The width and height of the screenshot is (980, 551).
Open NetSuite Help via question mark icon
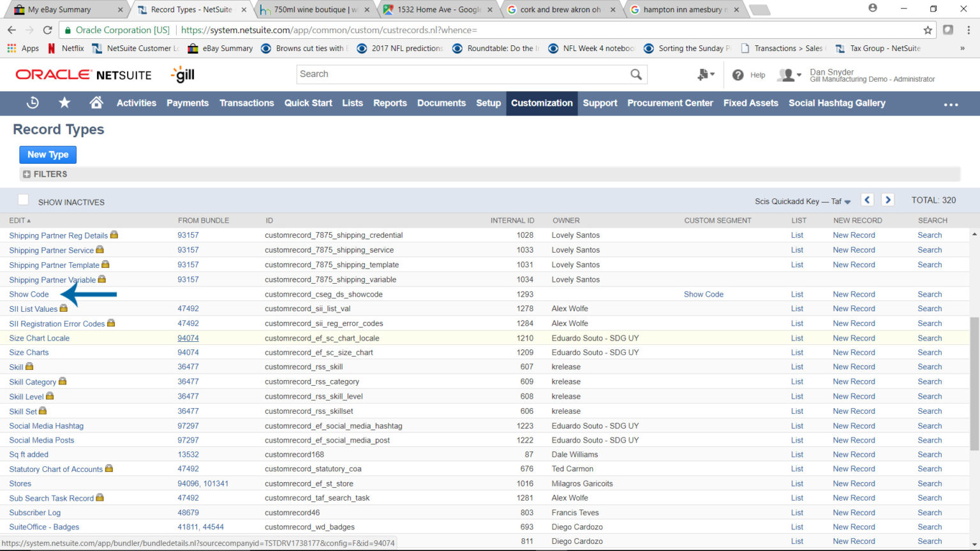738,75
